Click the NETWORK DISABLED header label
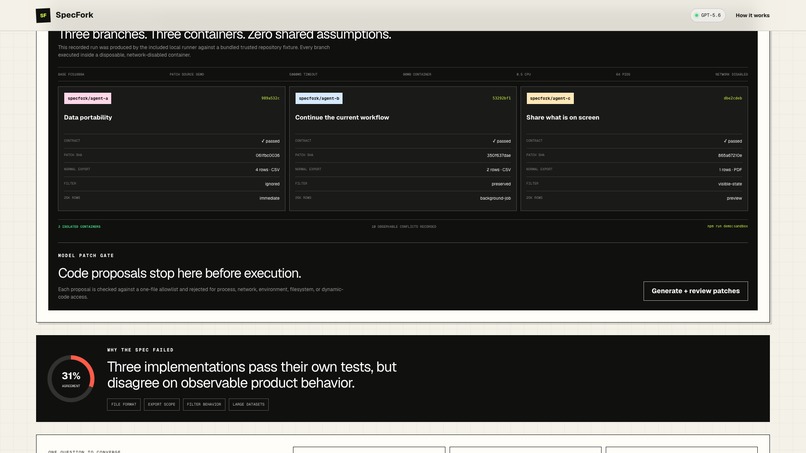Image resolution: width=806 pixels, height=453 pixels. point(731,75)
